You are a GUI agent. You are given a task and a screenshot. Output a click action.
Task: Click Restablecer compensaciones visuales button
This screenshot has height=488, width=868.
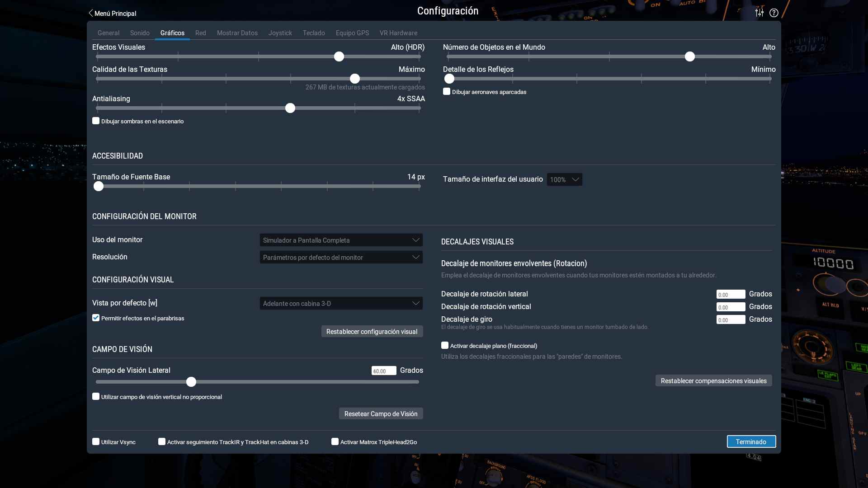(714, 380)
